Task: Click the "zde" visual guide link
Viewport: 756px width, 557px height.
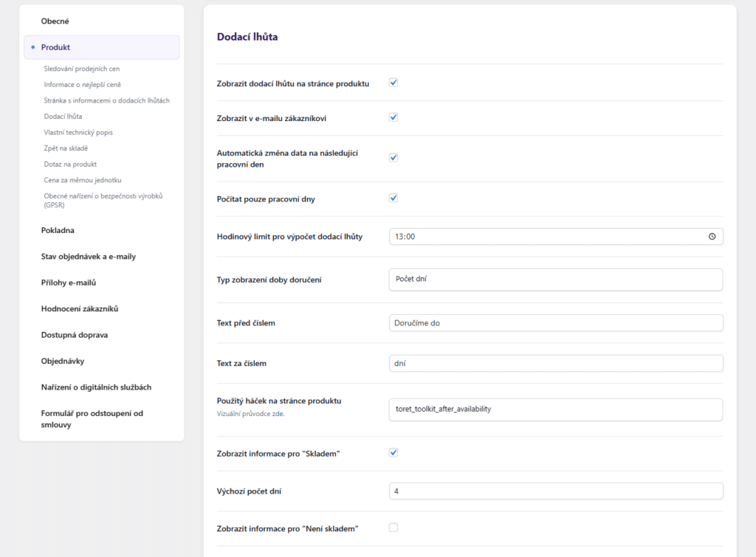Action: point(278,414)
